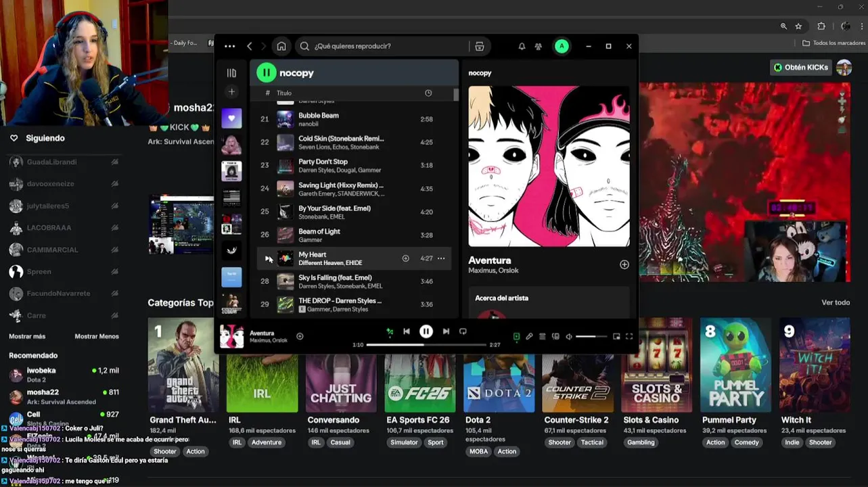Open the play queue icon

(543, 336)
